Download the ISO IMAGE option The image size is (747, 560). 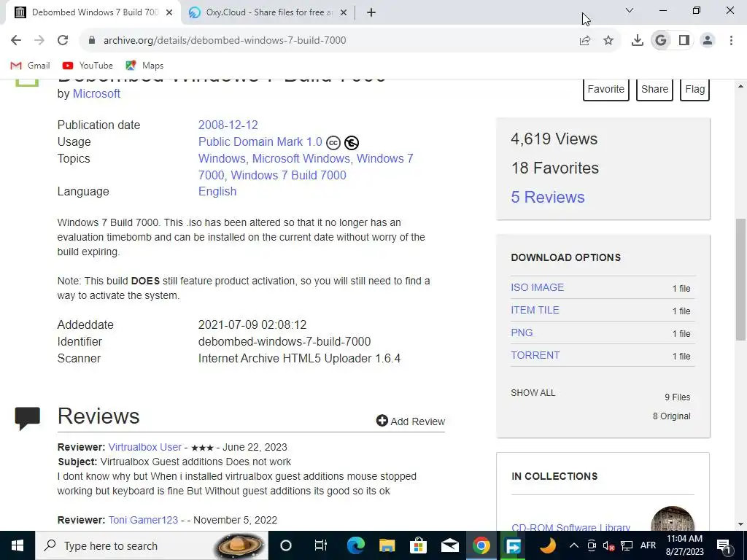point(538,287)
